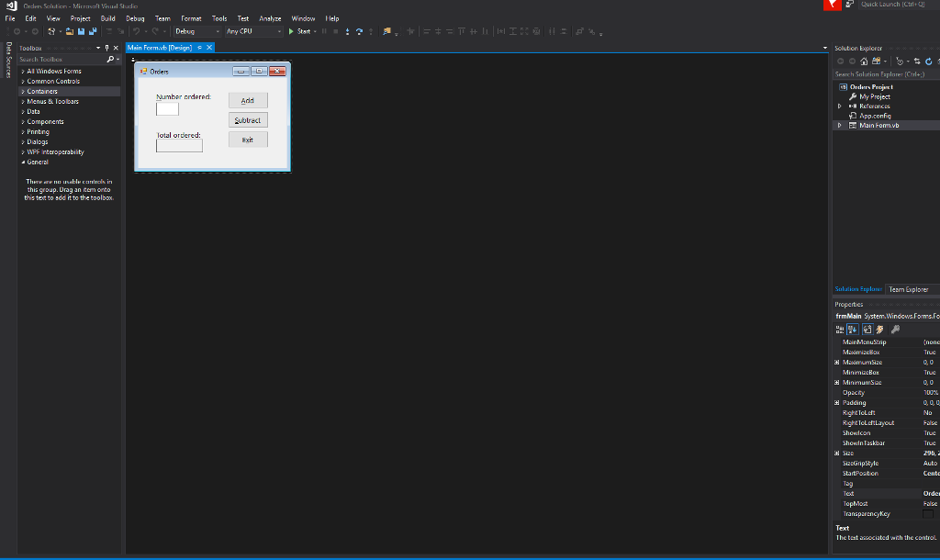Image resolution: width=940 pixels, height=560 pixels.
Task: Select the Save All toolbar icon
Action: (x=92, y=30)
